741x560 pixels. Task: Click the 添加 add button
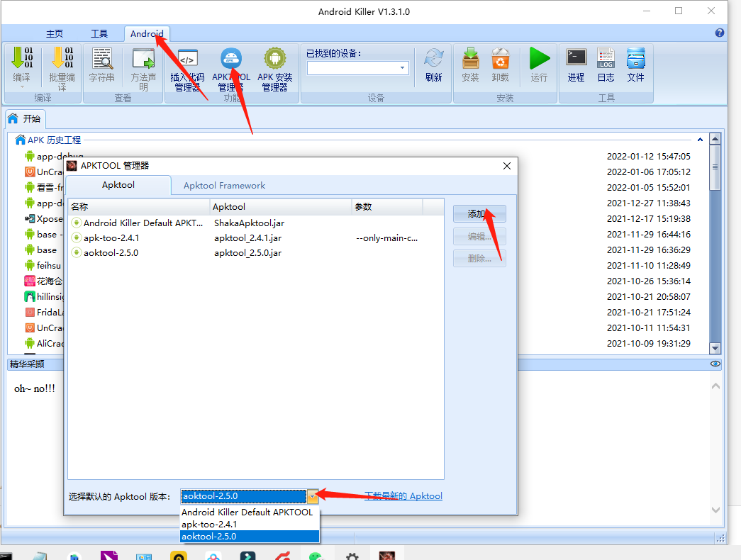click(x=479, y=214)
